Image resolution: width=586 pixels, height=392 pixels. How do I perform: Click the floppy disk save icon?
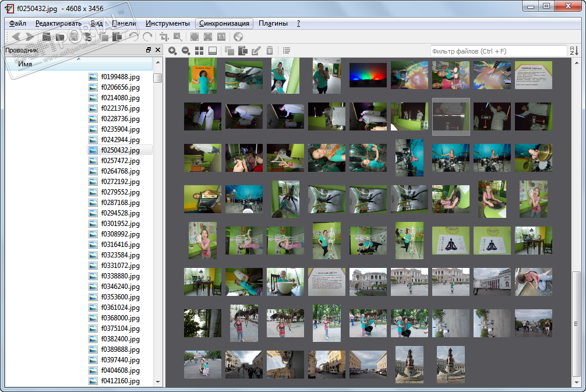(x=73, y=37)
